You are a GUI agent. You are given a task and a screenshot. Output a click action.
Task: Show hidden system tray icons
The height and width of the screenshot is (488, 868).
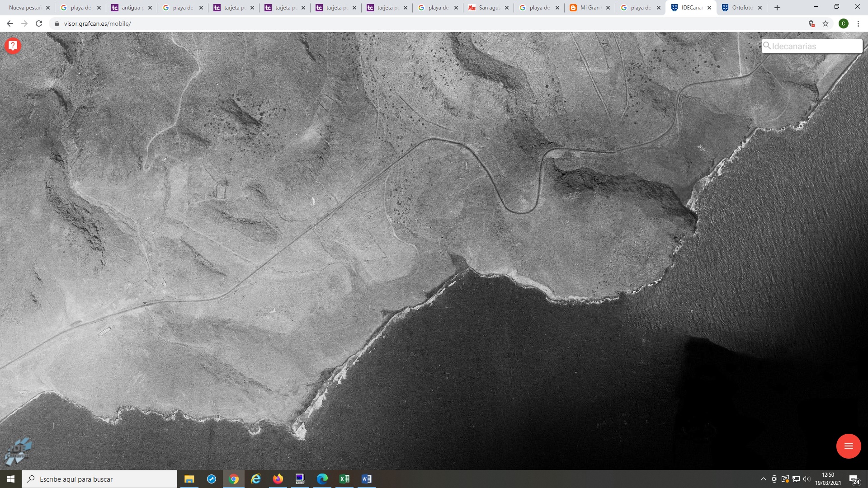763,479
